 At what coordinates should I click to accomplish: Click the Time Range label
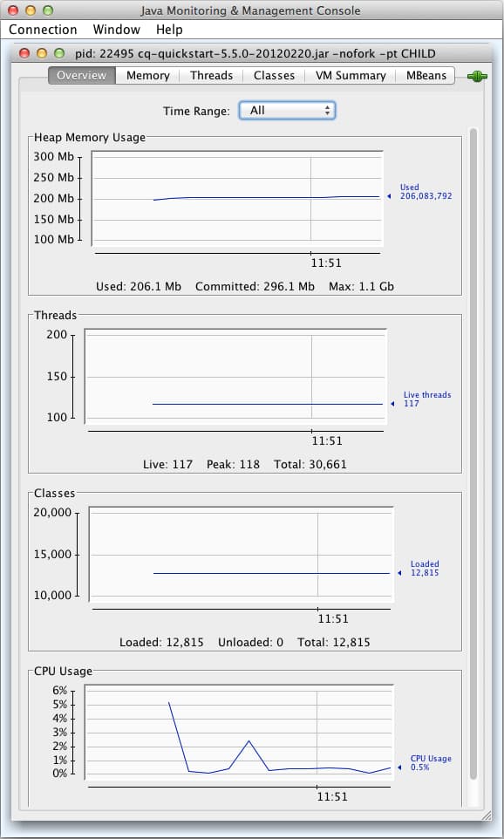click(x=196, y=112)
